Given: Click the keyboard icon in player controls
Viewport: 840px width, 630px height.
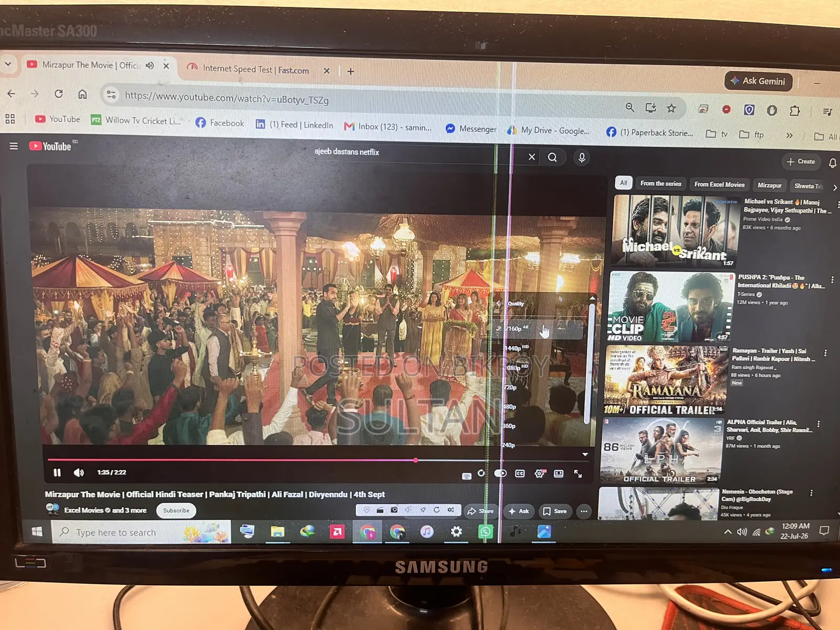Looking at the screenshot, I should (x=467, y=476).
